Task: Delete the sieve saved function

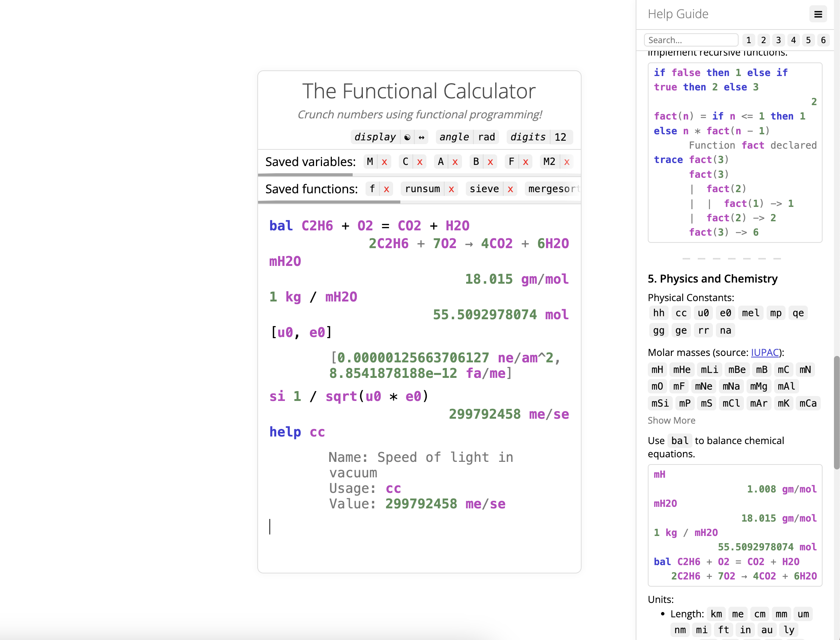Action: pyautogui.click(x=510, y=189)
